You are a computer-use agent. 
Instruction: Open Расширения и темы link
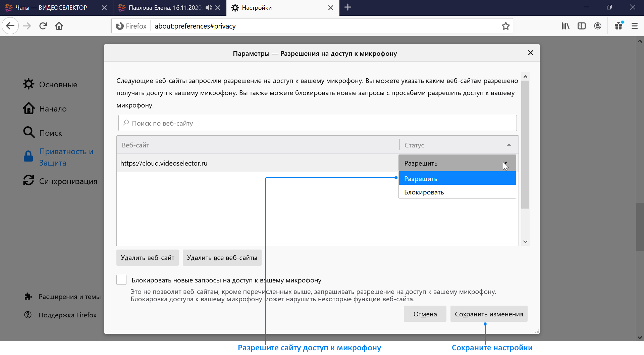pyautogui.click(x=69, y=297)
